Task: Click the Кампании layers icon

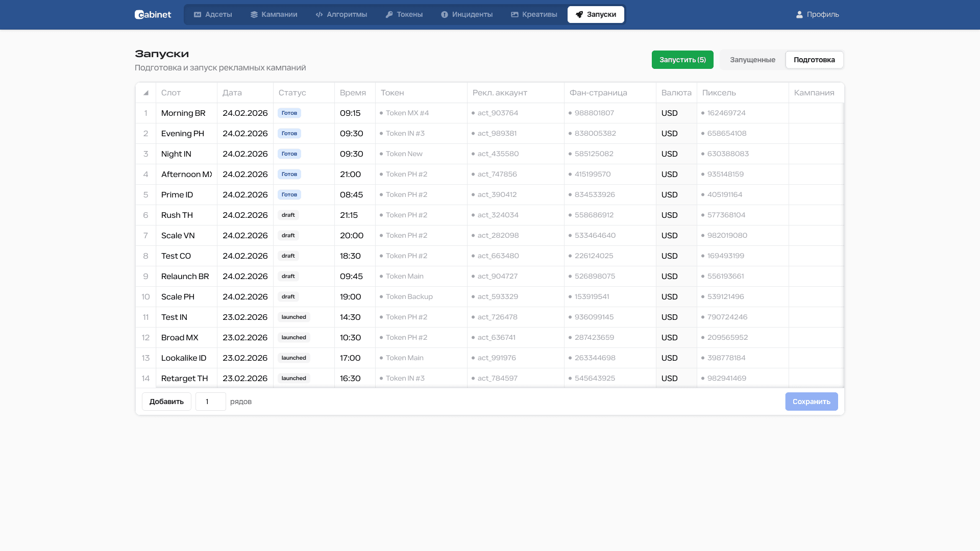Action: (254, 15)
